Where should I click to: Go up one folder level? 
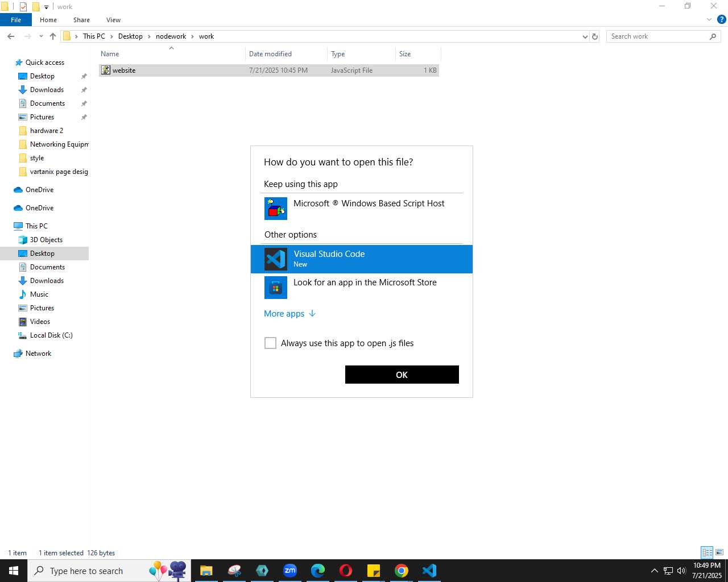[x=53, y=36]
